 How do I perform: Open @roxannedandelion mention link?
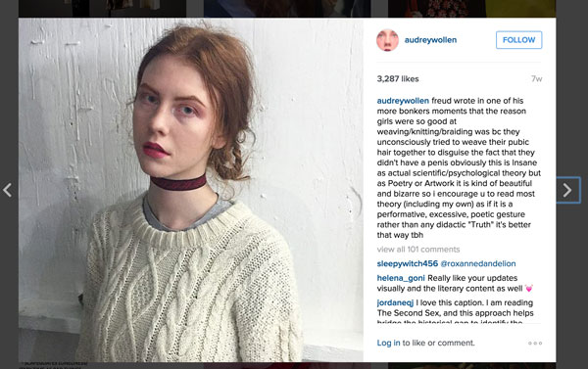(x=478, y=263)
